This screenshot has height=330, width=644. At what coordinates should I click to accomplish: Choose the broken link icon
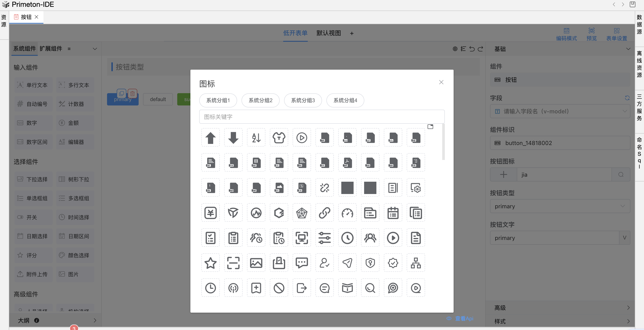tap(324, 188)
